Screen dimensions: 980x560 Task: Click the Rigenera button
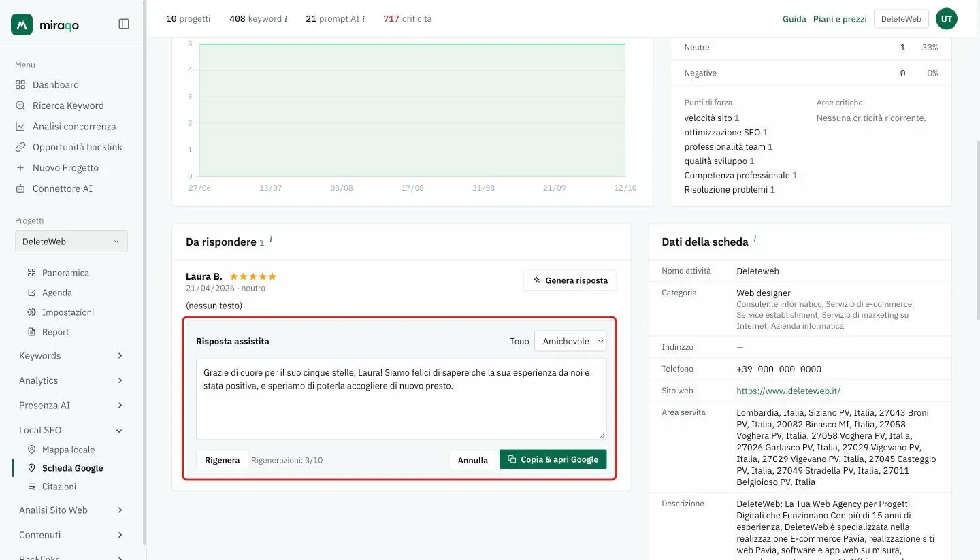pos(222,460)
